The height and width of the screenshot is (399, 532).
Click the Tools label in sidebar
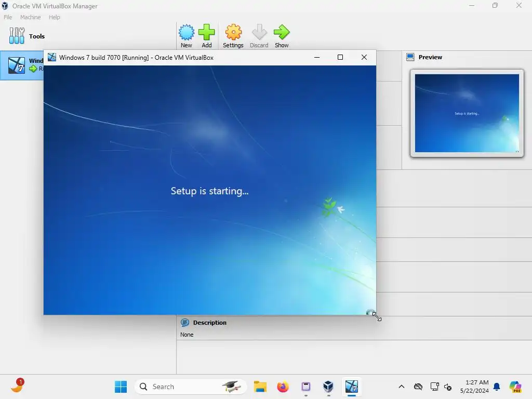tap(37, 36)
